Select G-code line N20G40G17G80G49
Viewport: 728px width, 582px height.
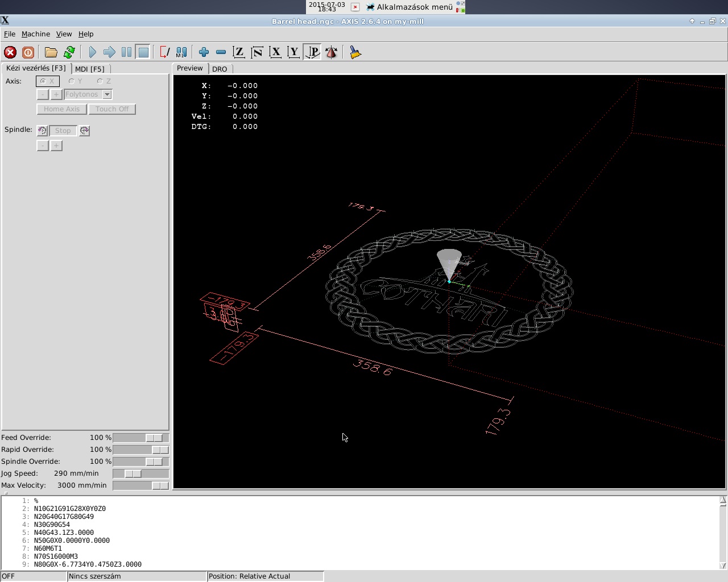point(64,517)
